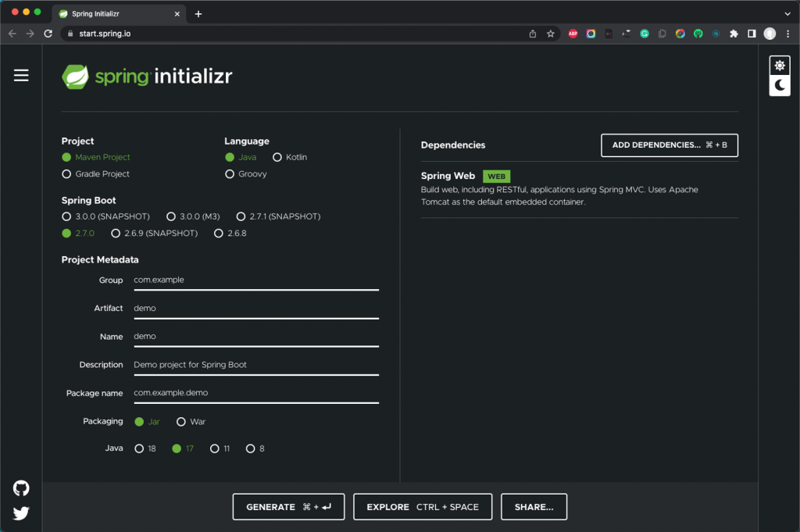Go back in browser history

pos(12,34)
